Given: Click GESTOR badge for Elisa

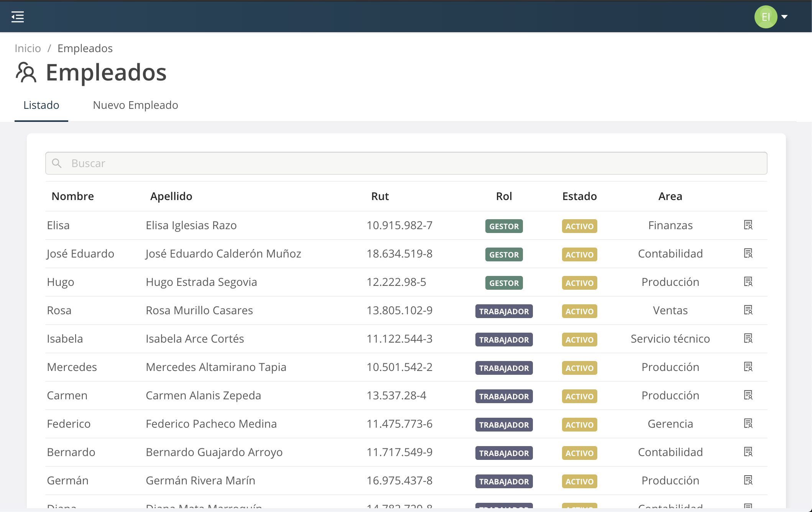Looking at the screenshot, I should click(504, 226).
